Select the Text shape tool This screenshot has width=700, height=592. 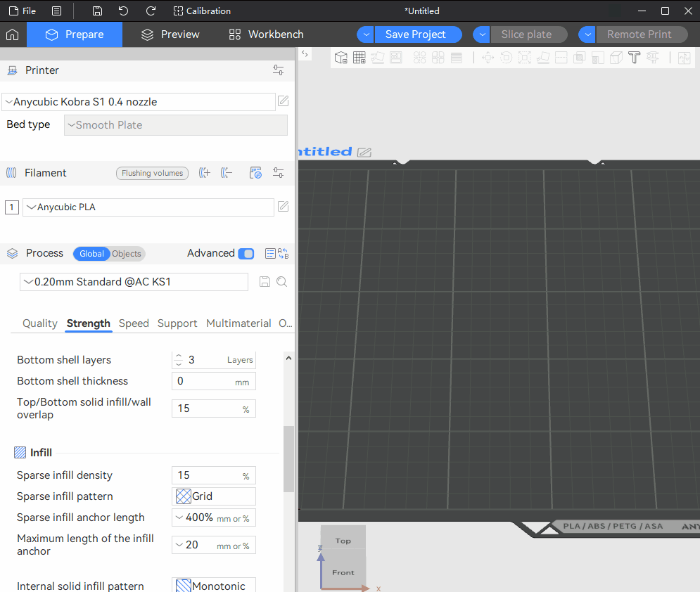635,58
